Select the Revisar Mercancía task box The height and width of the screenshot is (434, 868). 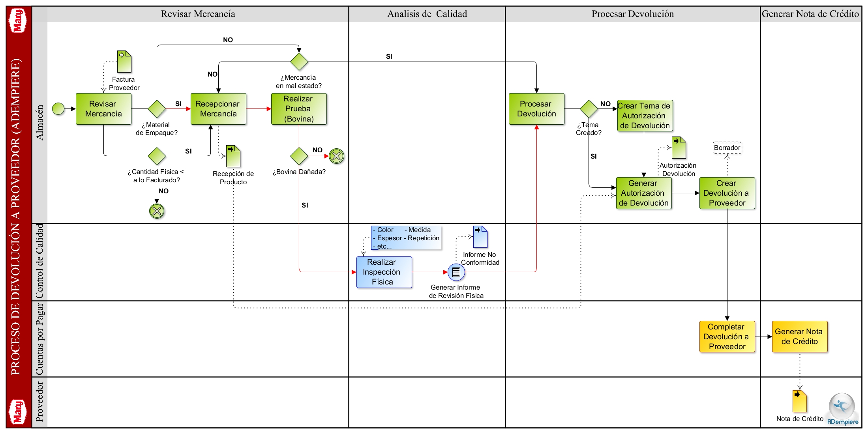click(103, 109)
